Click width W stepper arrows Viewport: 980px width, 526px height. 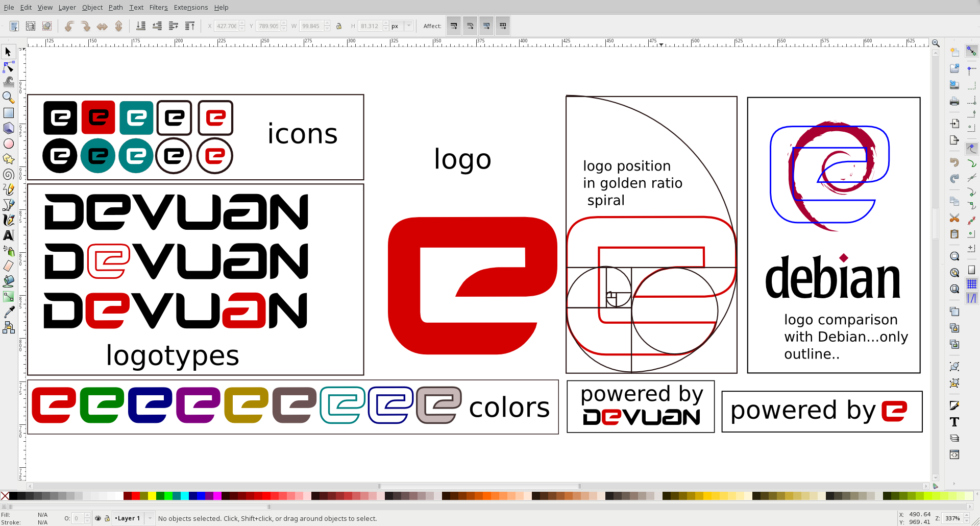click(327, 26)
